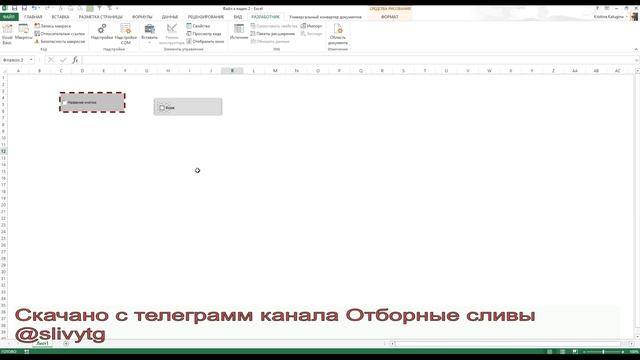
Task: Add a new sheet with plus button
Action: click(66, 344)
